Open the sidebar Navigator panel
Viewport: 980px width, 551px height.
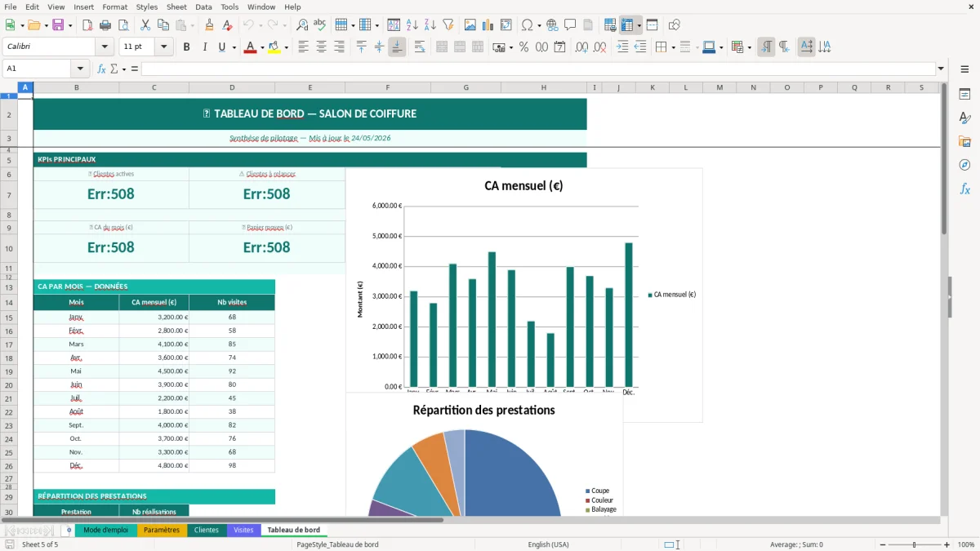(x=964, y=166)
